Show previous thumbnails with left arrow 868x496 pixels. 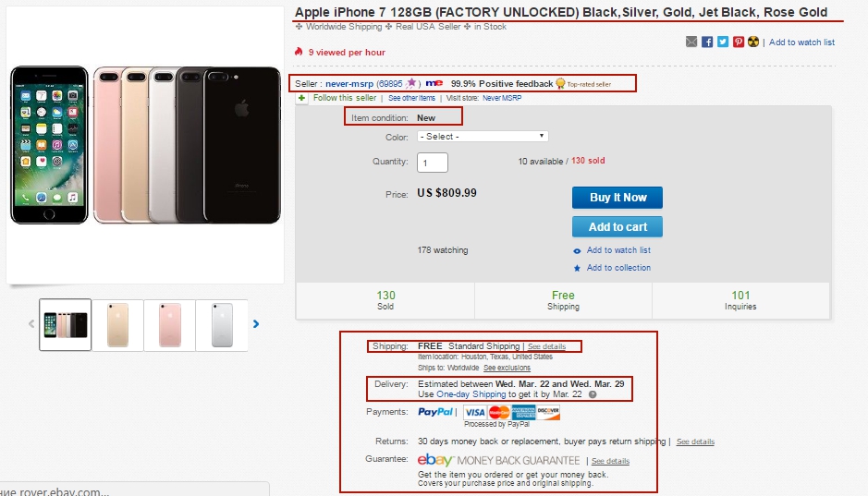tap(31, 324)
